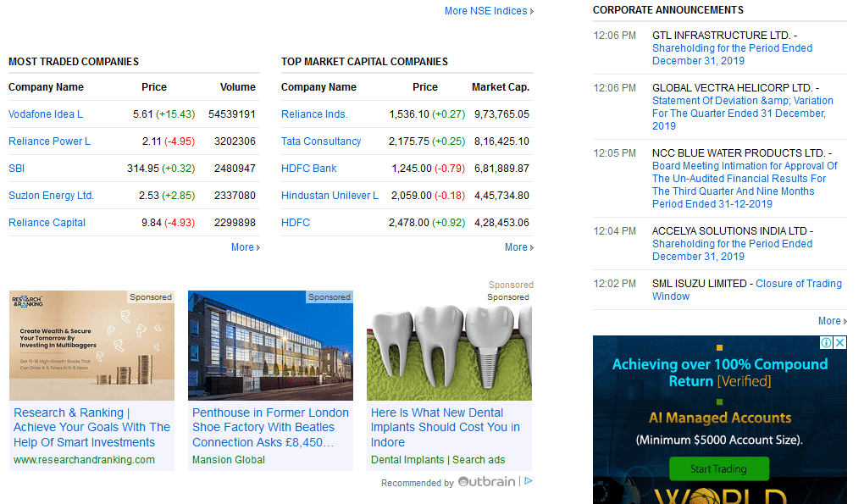Click Reliance Inds. market cap 9,73,765.05

(x=501, y=114)
